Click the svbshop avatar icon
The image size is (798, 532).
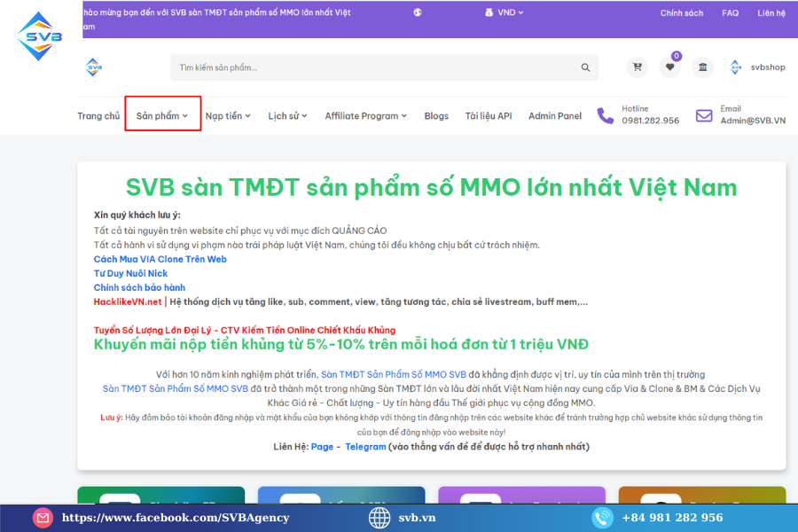[x=735, y=66]
